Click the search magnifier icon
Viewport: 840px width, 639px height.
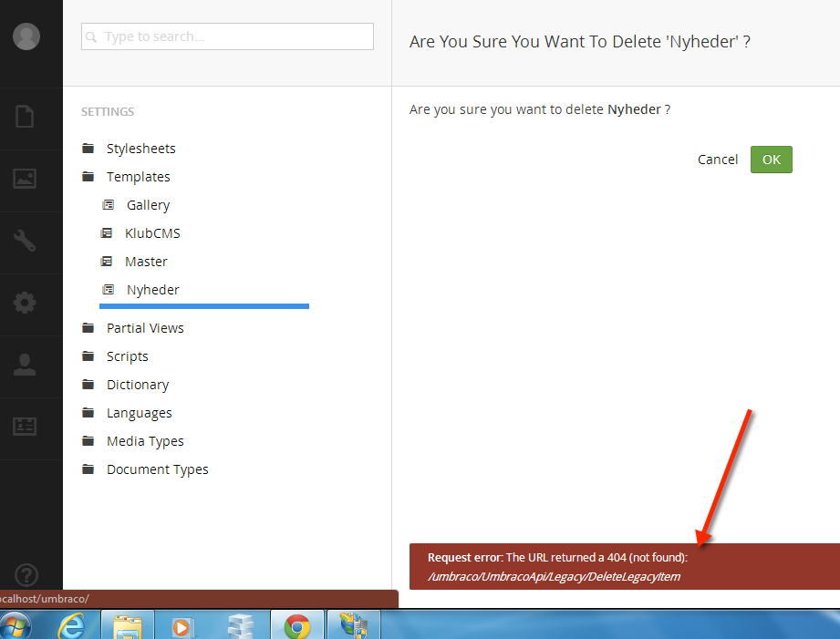tap(91, 37)
